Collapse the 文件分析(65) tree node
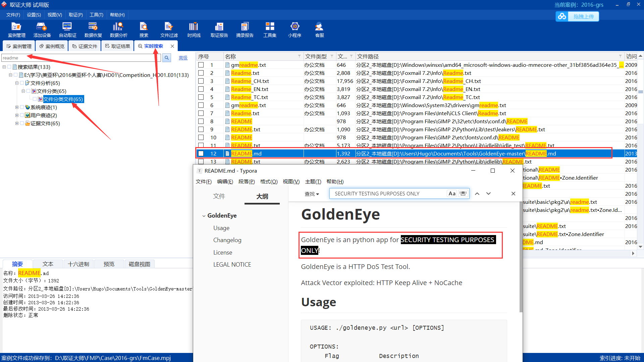This screenshot has width=644, height=362. (17, 83)
